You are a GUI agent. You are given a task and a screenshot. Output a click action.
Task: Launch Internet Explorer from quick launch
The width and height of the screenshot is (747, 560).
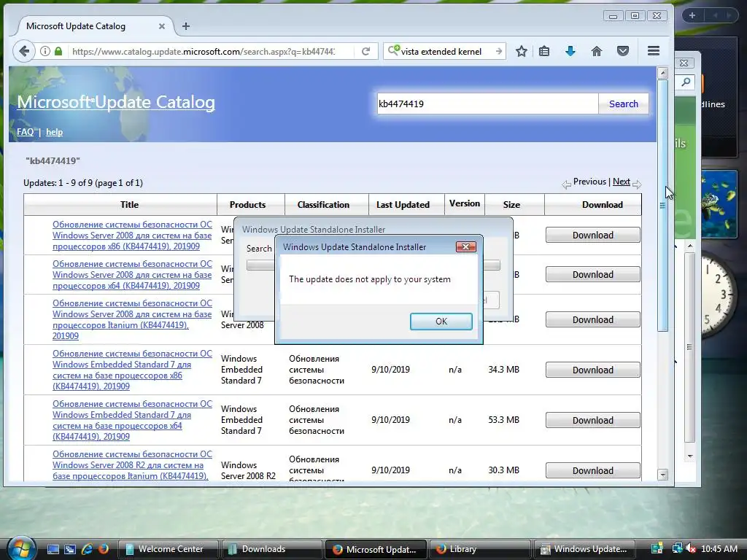coord(87,549)
